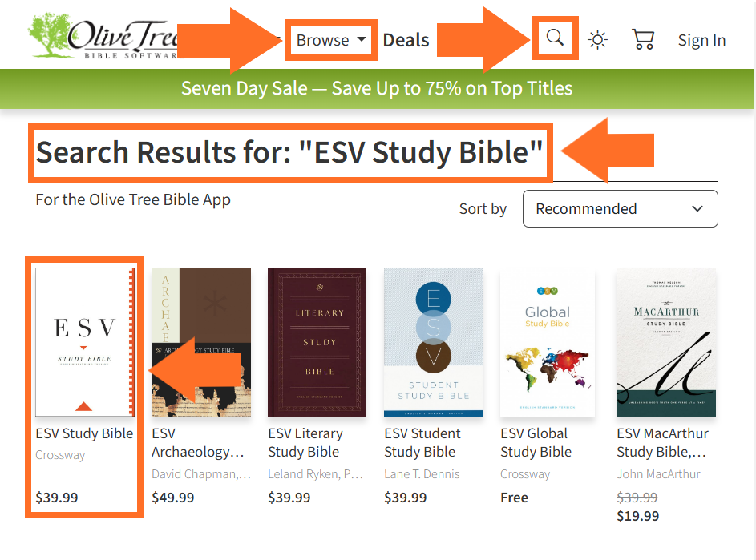This screenshot has height=560, width=756.
Task: Click the ESV Study Bible title link
Action: pyautogui.click(x=84, y=434)
